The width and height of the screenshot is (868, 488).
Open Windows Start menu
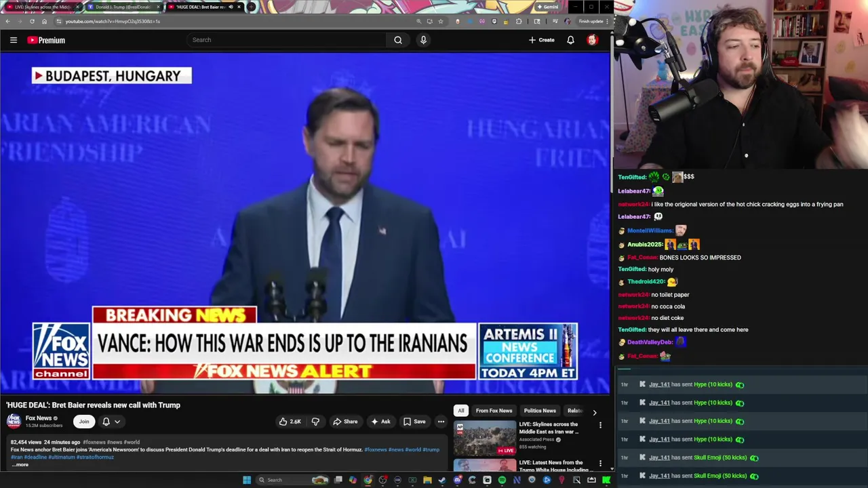tap(247, 480)
